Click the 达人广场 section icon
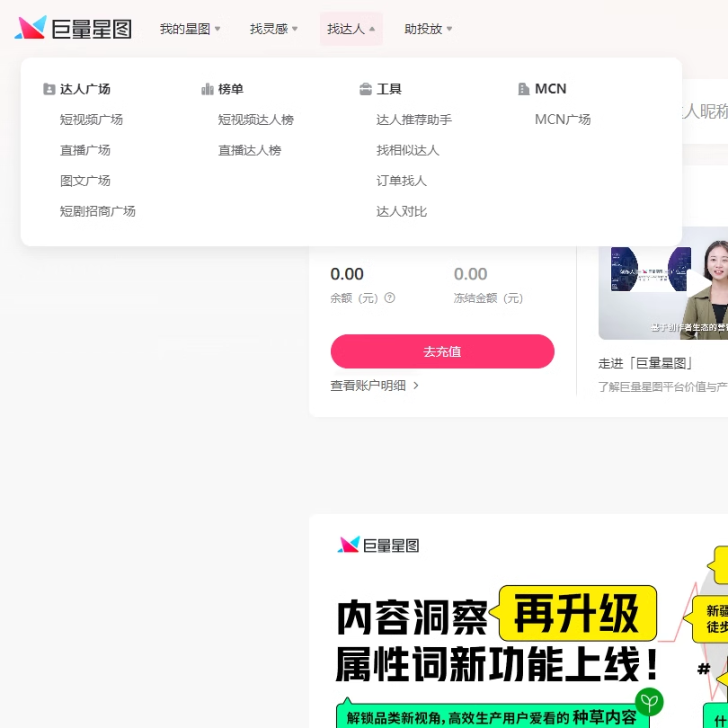The image size is (728, 728). pyautogui.click(x=49, y=89)
